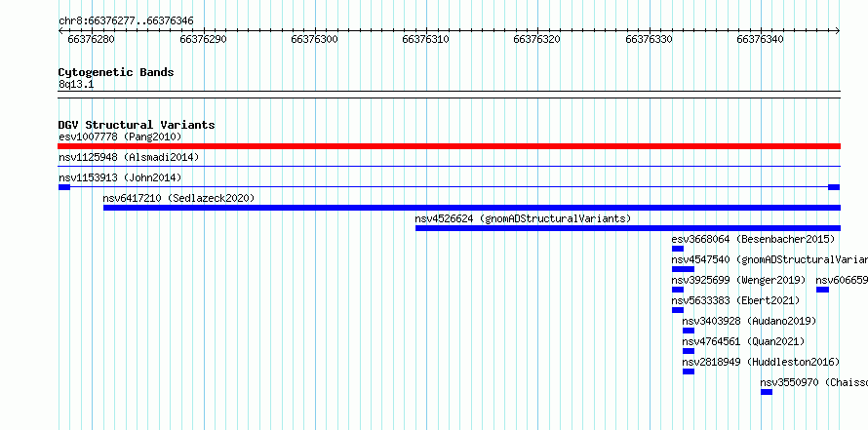Image resolution: width=868 pixels, height=430 pixels.
Task: Click the 8q13.1 band label
Action: point(76,85)
